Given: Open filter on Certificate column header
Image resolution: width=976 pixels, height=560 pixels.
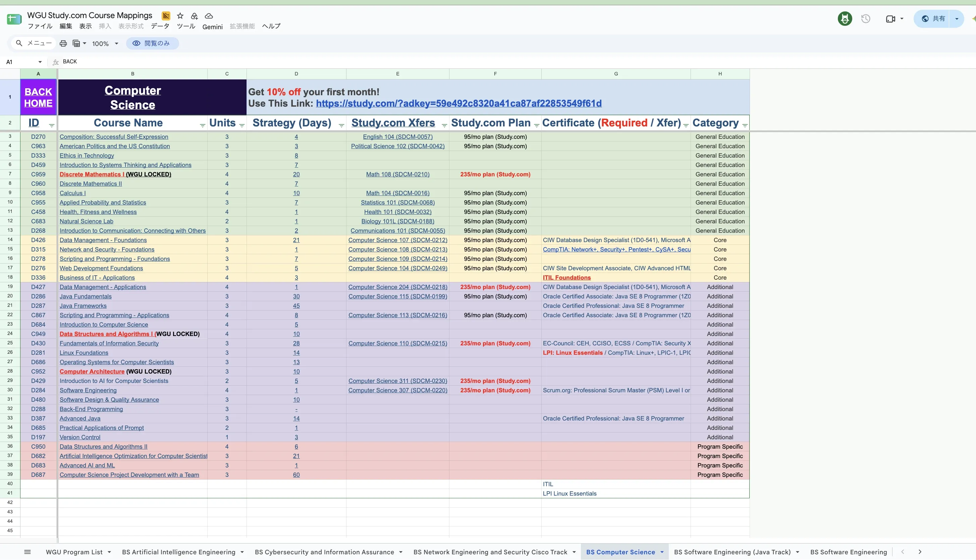Looking at the screenshot, I should [x=686, y=126].
